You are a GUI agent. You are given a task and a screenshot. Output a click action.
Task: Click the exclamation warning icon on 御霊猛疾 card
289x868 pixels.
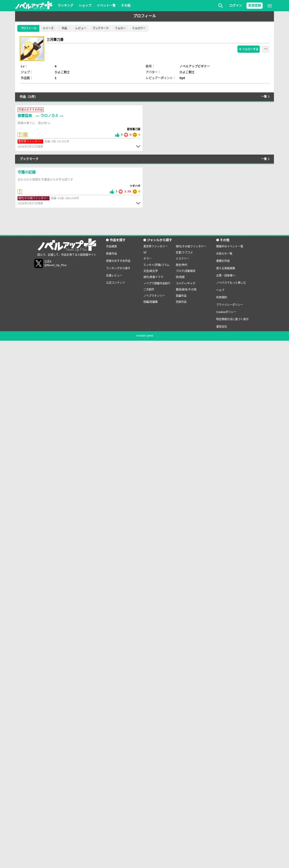point(20,135)
